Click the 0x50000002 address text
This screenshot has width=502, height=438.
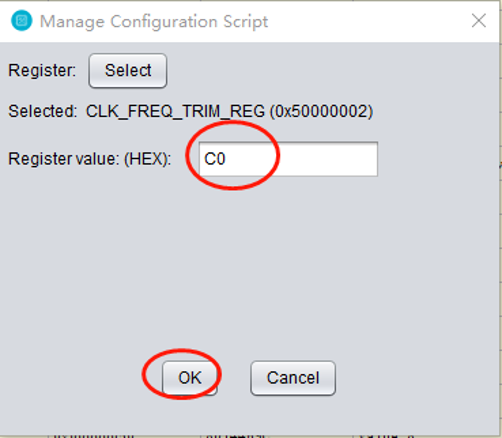321,111
